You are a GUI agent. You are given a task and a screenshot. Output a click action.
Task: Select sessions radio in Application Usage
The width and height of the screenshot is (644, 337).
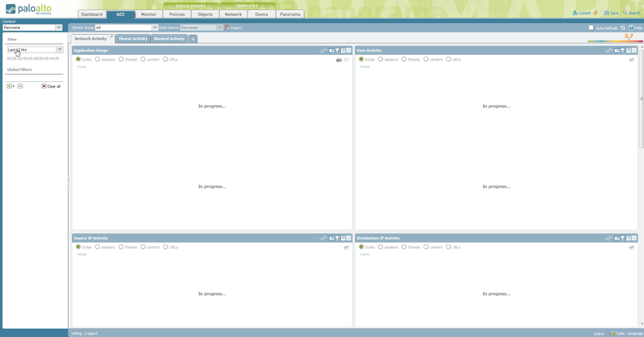tap(97, 59)
